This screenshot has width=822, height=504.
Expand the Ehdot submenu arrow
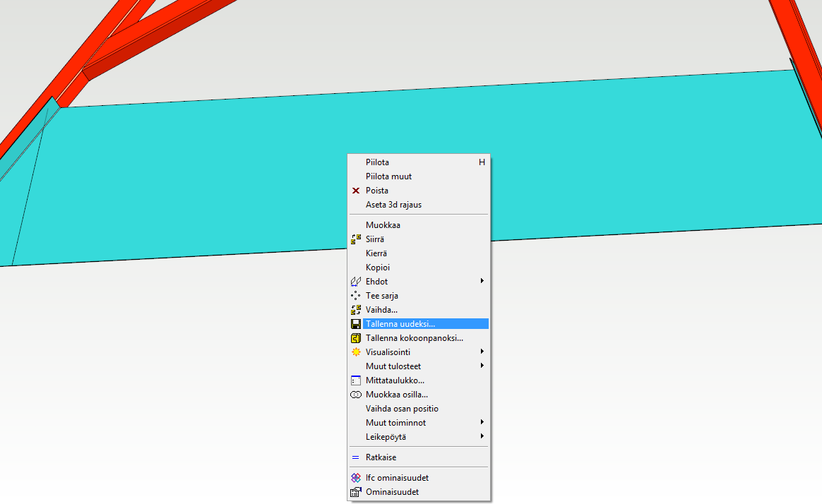coord(482,282)
